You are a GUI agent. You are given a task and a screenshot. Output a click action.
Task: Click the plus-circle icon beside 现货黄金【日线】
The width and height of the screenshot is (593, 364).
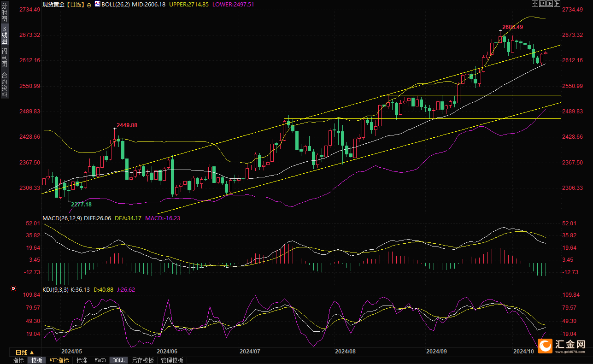[x=89, y=5]
